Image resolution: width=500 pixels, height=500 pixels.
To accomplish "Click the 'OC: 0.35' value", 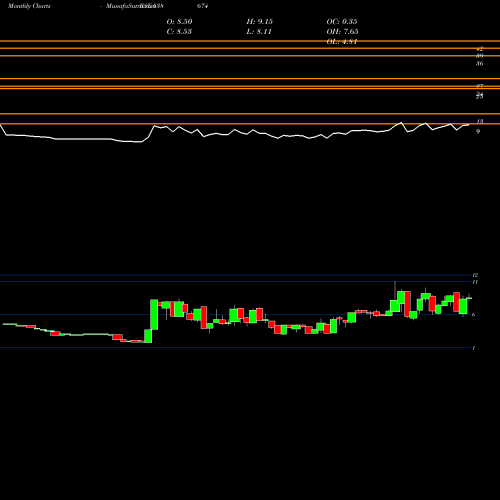I will point(342,22).
